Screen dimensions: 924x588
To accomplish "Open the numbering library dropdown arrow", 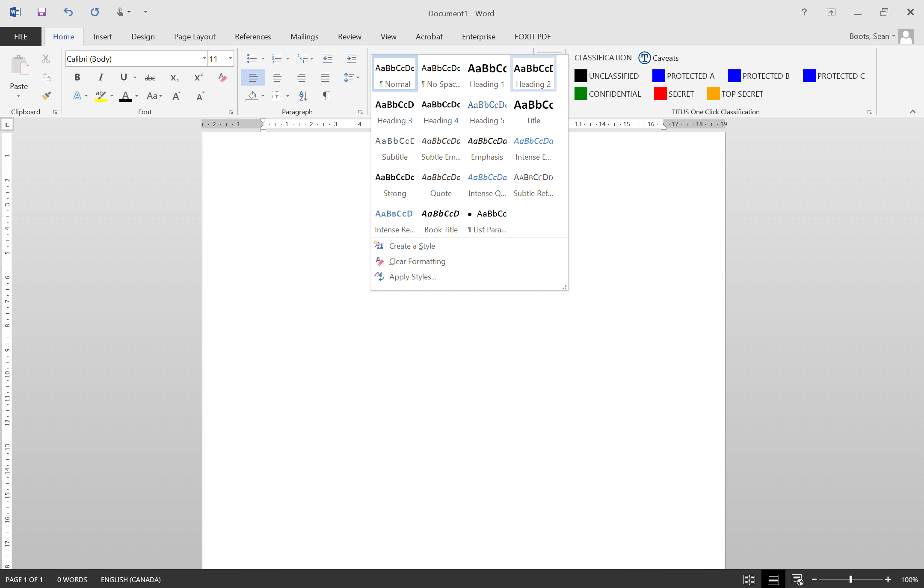I will [x=287, y=59].
